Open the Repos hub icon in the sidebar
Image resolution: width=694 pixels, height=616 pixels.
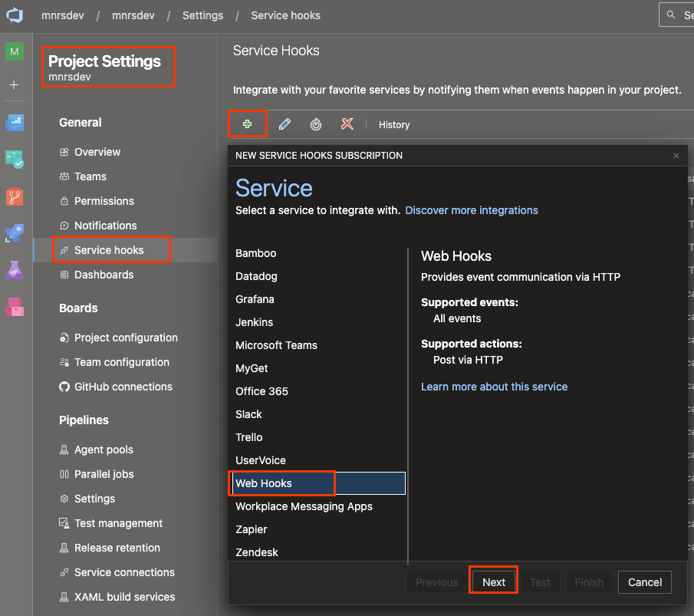pyautogui.click(x=15, y=196)
